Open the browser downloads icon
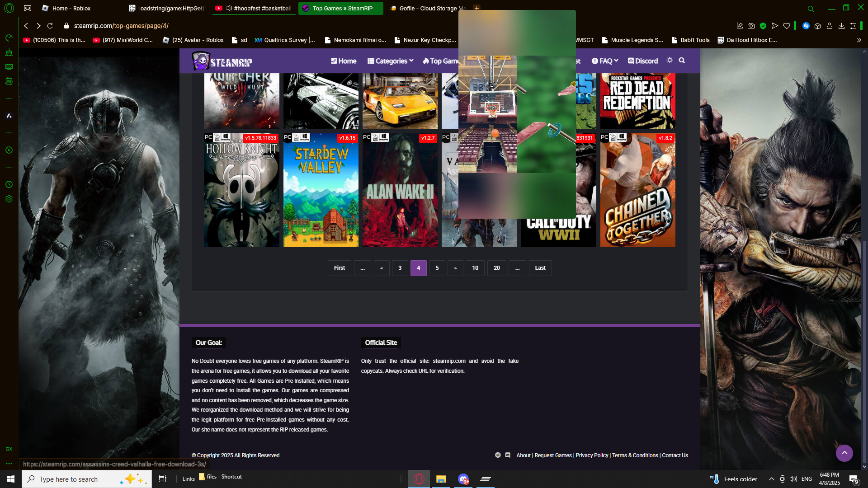Image resolution: width=868 pixels, height=488 pixels. click(x=841, y=26)
